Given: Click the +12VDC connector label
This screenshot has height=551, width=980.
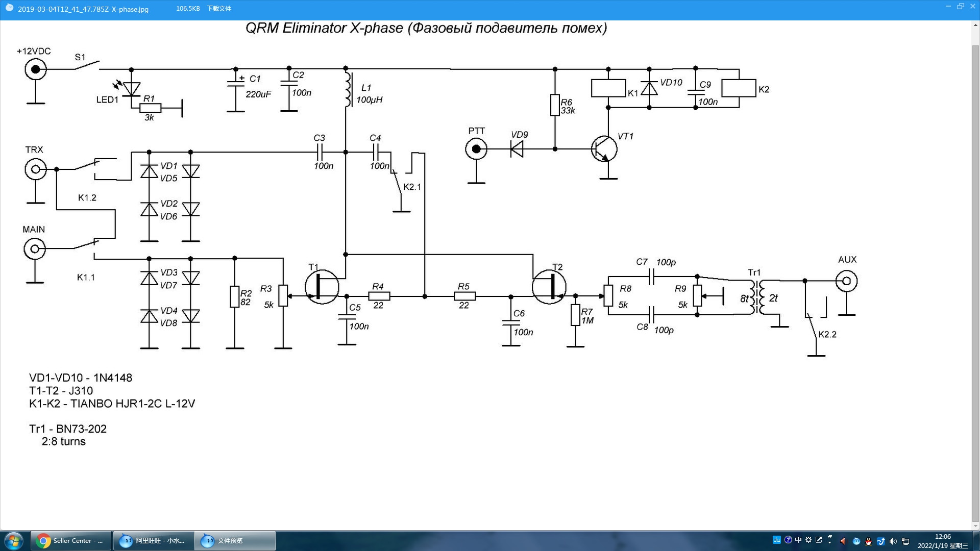Looking at the screenshot, I should coord(34,51).
